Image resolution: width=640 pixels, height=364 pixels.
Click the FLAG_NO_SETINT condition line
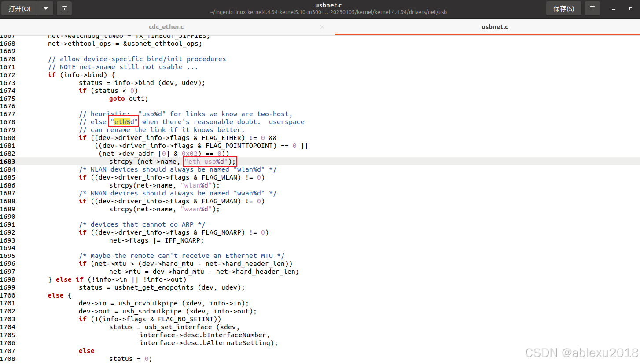(x=150, y=319)
